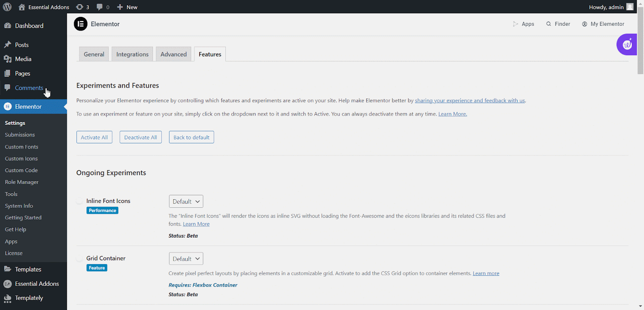Click the Apps arrow icon in header
This screenshot has height=310, width=644.
tap(516, 24)
